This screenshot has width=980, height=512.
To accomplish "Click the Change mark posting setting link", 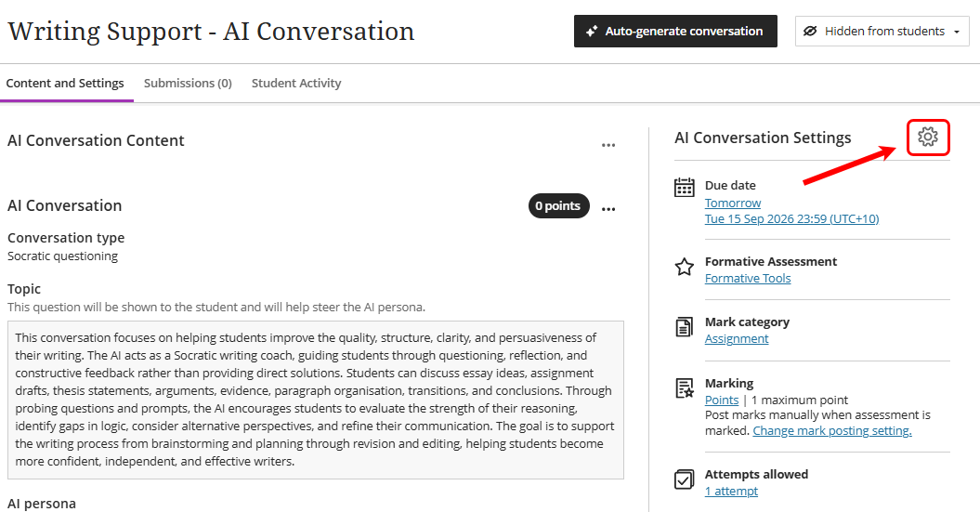I will tap(832, 431).
